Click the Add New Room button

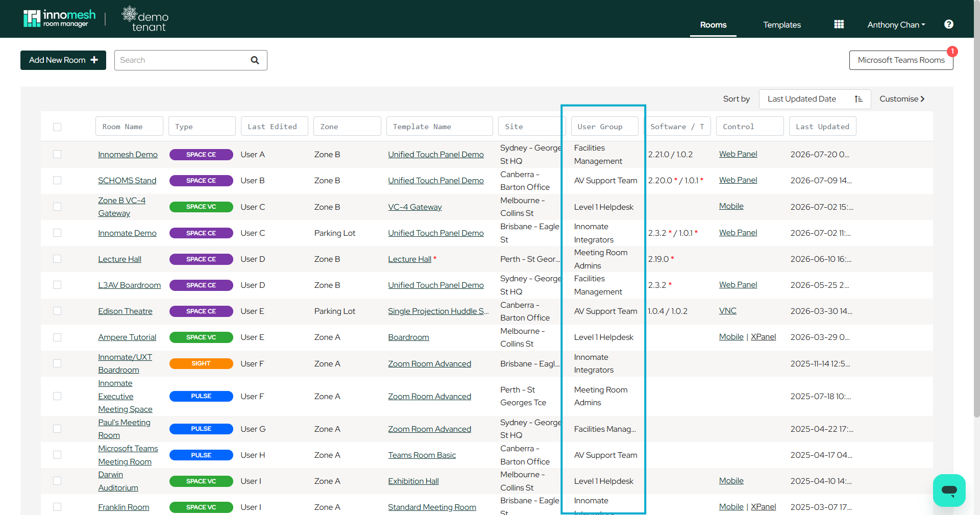pyautogui.click(x=63, y=60)
